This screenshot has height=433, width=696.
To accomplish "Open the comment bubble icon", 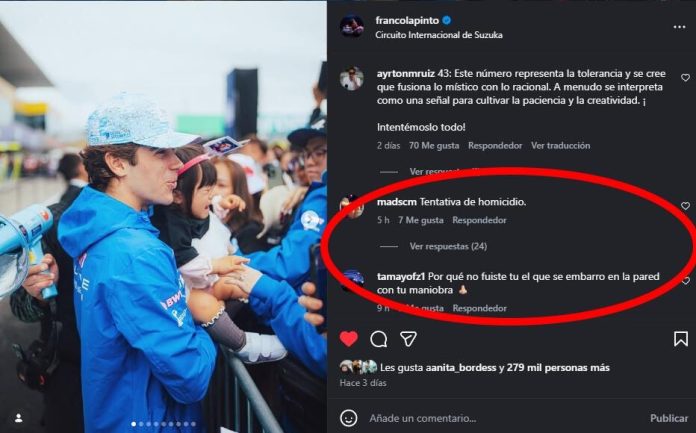I will point(378,339).
